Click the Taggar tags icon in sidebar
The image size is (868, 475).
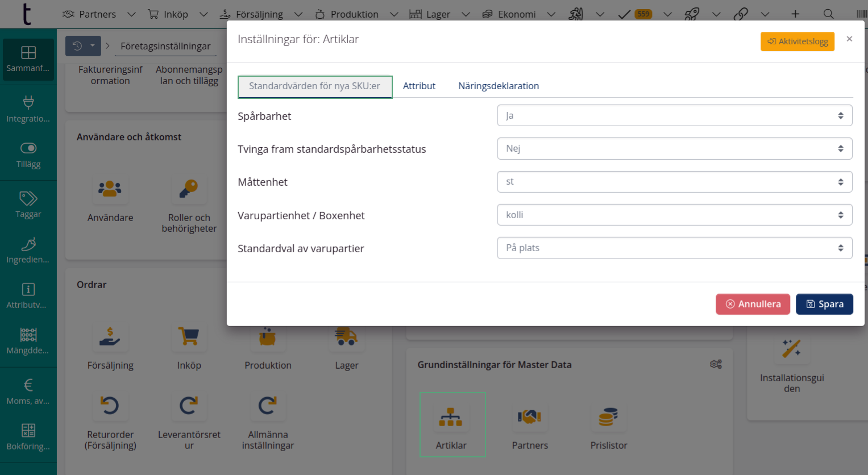click(x=28, y=198)
